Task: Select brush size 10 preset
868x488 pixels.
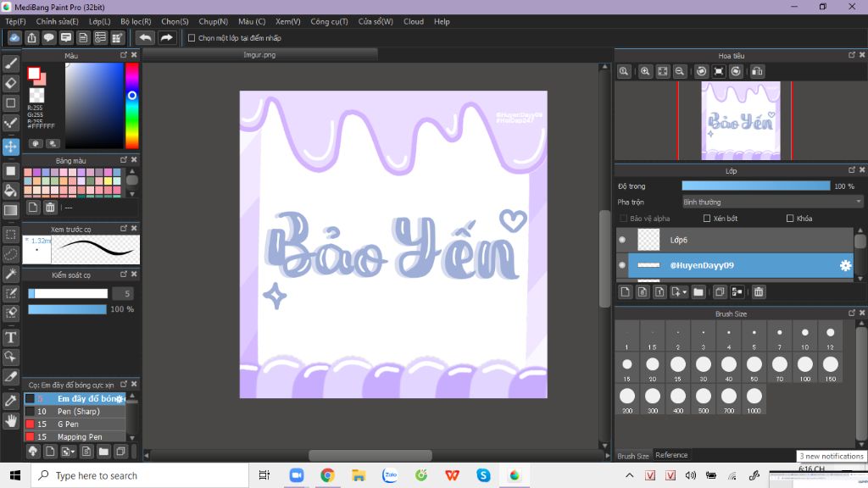Action: [805, 336]
